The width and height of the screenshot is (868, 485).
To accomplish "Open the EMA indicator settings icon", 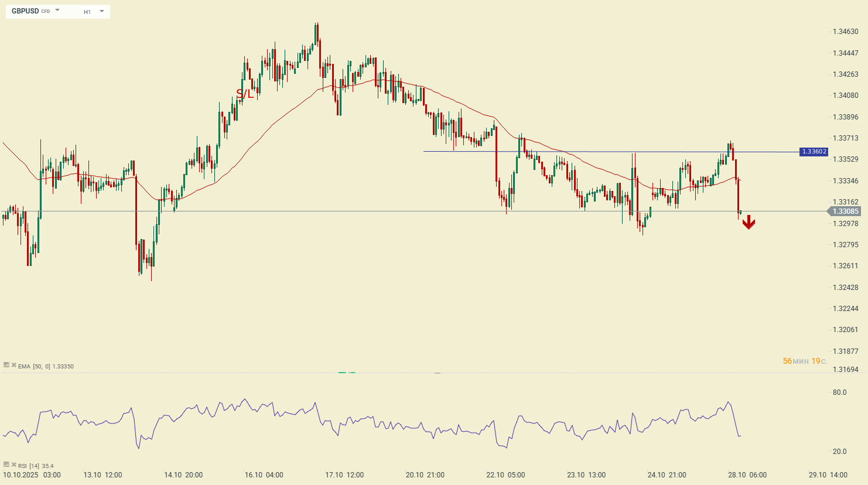I will (x=6, y=365).
